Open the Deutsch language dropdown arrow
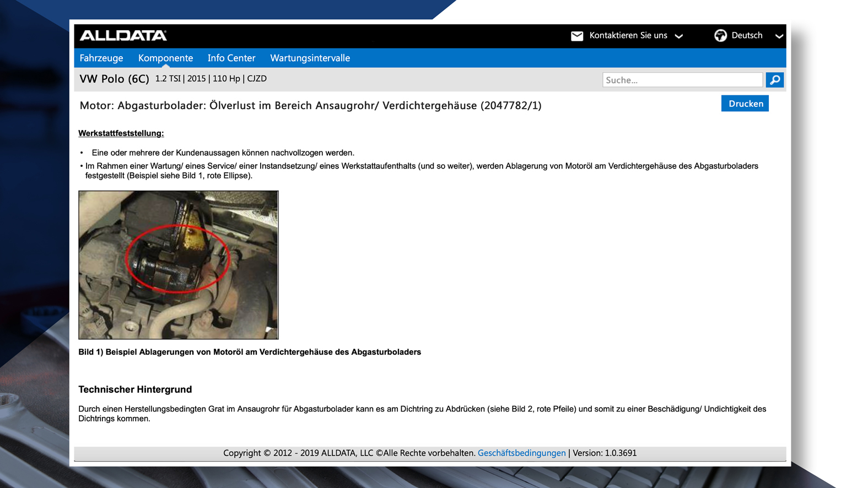 [x=779, y=36]
